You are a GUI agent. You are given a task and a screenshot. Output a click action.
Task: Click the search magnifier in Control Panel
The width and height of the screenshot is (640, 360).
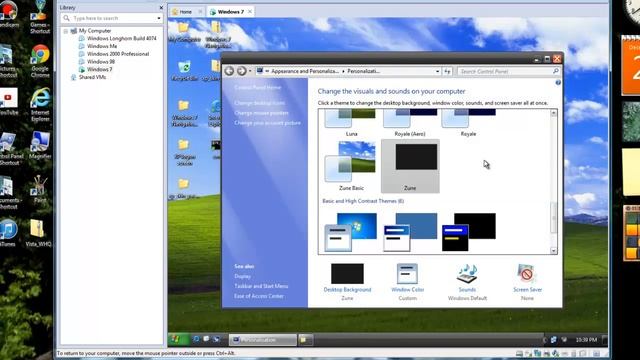click(556, 71)
